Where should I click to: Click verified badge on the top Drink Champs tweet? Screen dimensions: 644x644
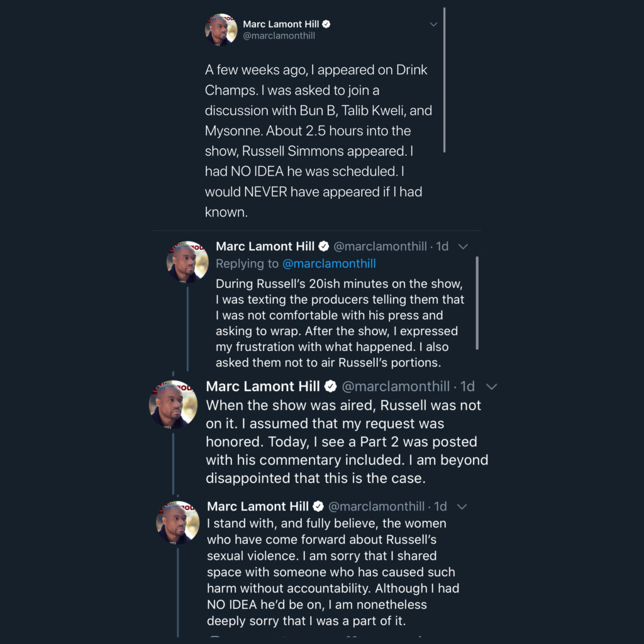click(326, 24)
